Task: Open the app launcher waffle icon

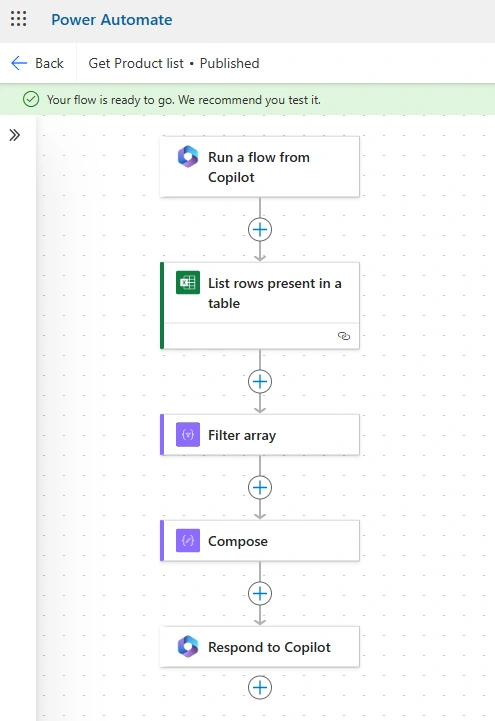Action: click(x=18, y=19)
